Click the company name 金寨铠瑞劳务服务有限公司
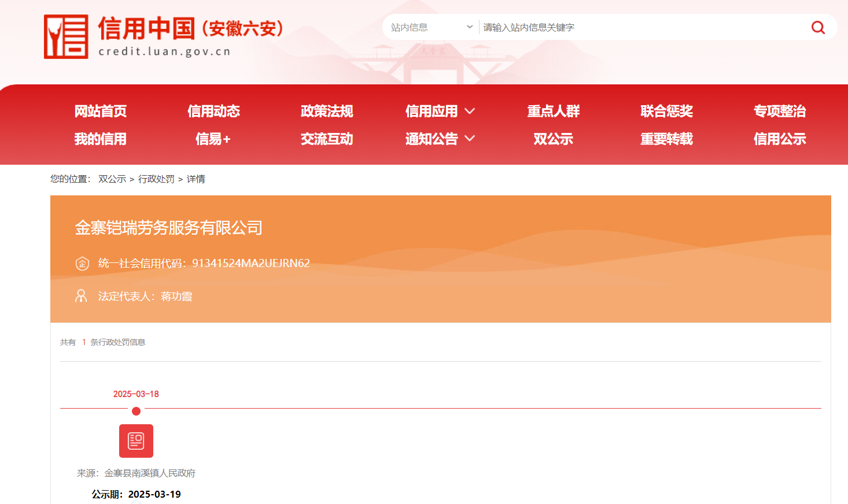This screenshot has height=504, width=848. tap(168, 228)
